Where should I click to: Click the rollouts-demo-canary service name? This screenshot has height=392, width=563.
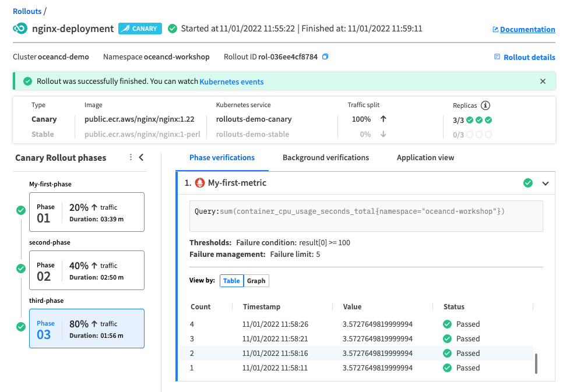click(x=254, y=119)
